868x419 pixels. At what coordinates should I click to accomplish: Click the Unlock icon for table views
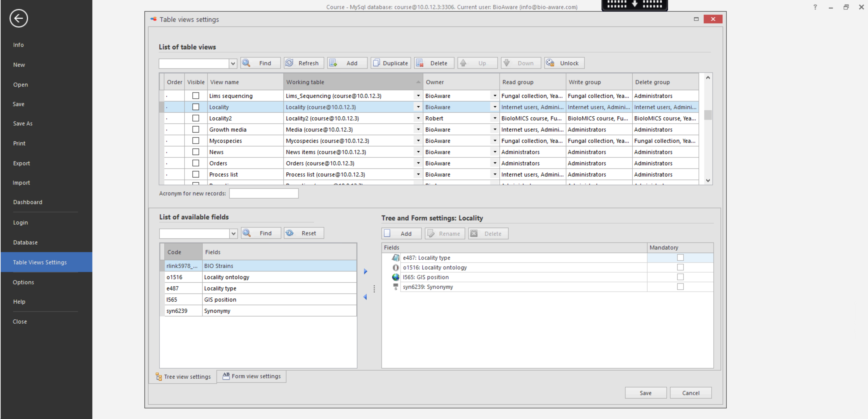[x=550, y=63]
